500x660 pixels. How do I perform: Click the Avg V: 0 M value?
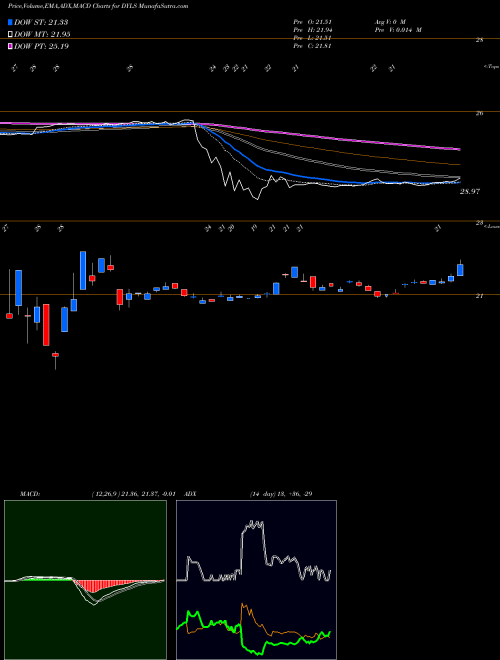click(x=390, y=21)
